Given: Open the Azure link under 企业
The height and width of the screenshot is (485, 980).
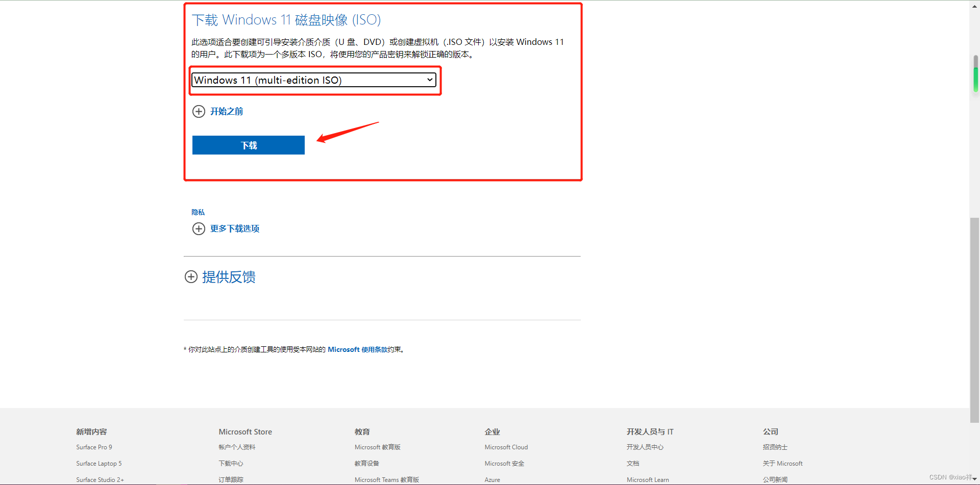Looking at the screenshot, I should [492, 479].
